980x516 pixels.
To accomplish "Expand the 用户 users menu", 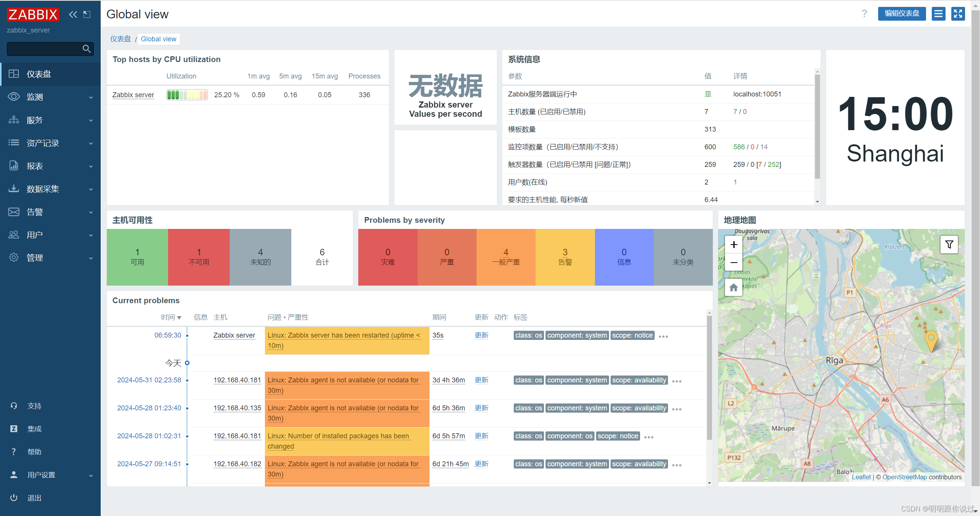I will click(50, 235).
